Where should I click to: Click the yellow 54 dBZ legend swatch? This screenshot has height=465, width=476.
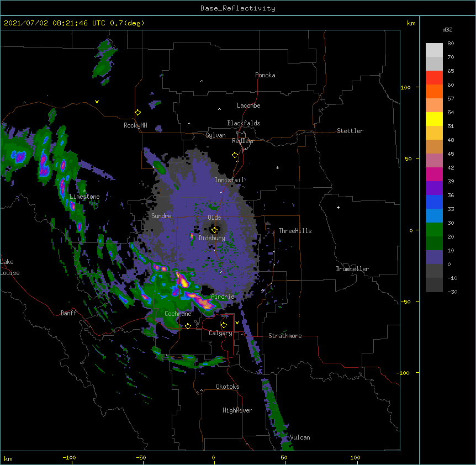(x=434, y=119)
